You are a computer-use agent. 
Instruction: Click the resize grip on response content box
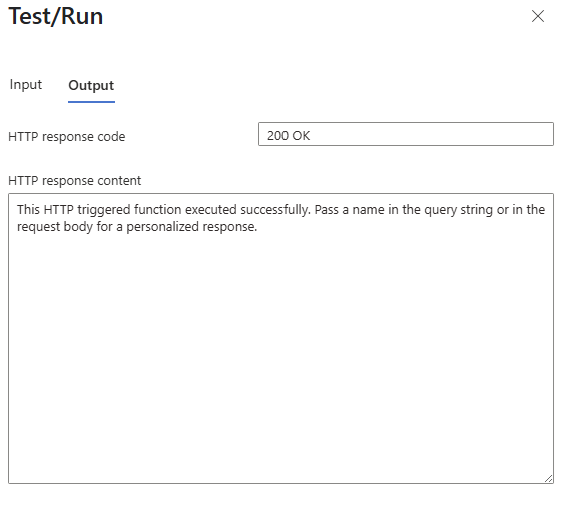point(548,479)
